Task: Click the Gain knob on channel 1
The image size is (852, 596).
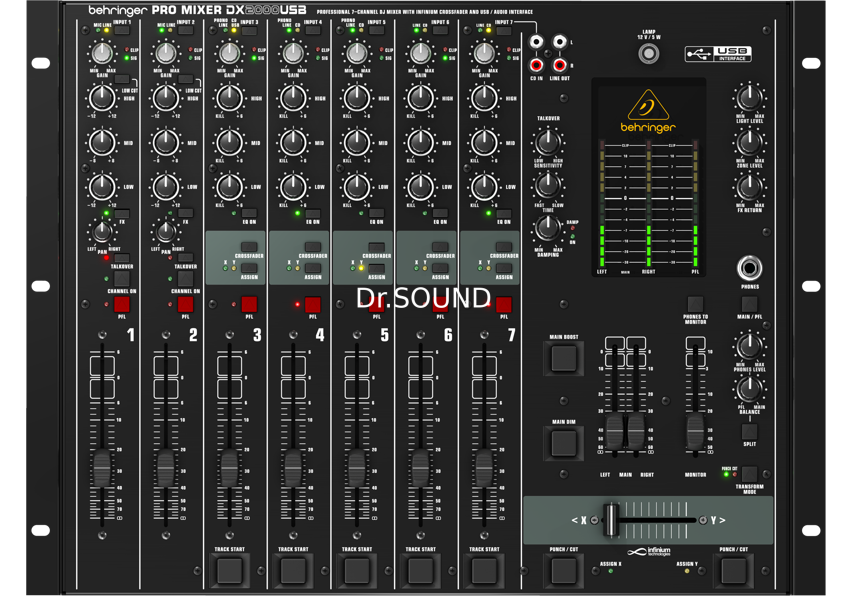Action: click(x=102, y=54)
